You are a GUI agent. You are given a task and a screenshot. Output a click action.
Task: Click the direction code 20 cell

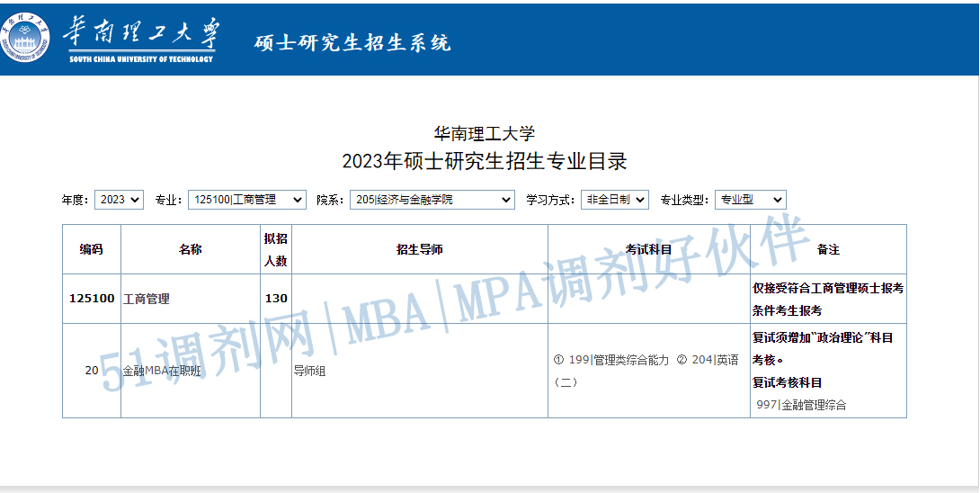[91, 371]
